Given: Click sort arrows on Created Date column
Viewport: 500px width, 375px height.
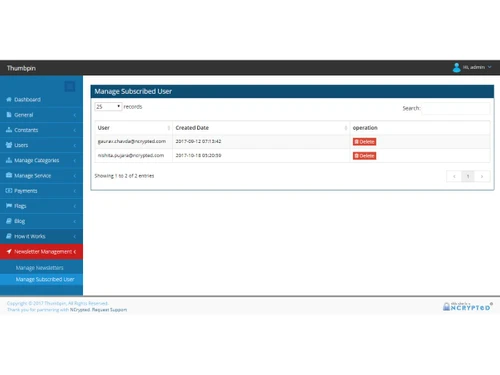Looking at the screenshot, I should click(346, 128).
